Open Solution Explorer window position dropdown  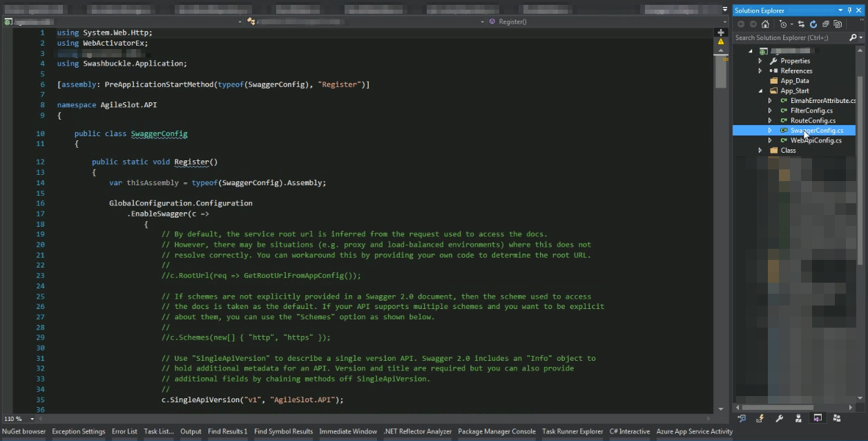[840, 10]
